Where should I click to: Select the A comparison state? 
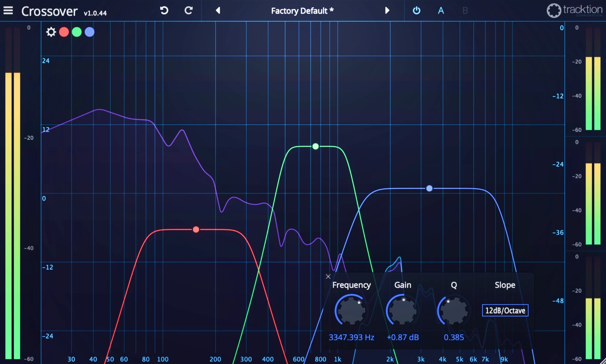click(x=441, y=11)
